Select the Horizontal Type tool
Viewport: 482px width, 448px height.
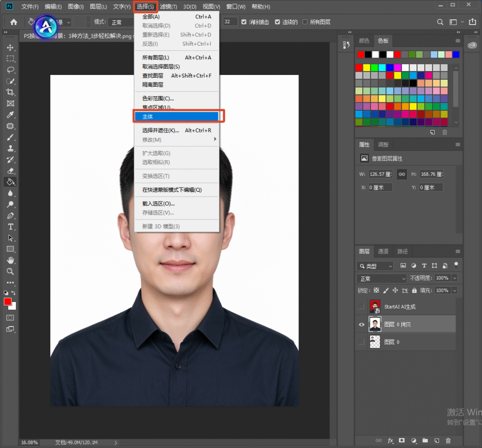coord(10,227)
